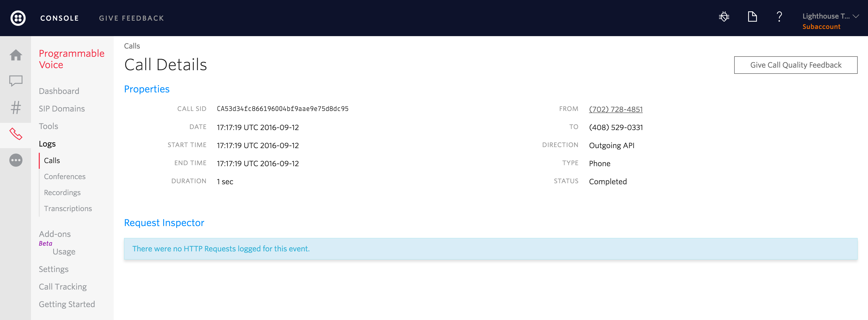868x320 pixels.
Task: Click the Request Inspector section heading
Action: point(164,223)
